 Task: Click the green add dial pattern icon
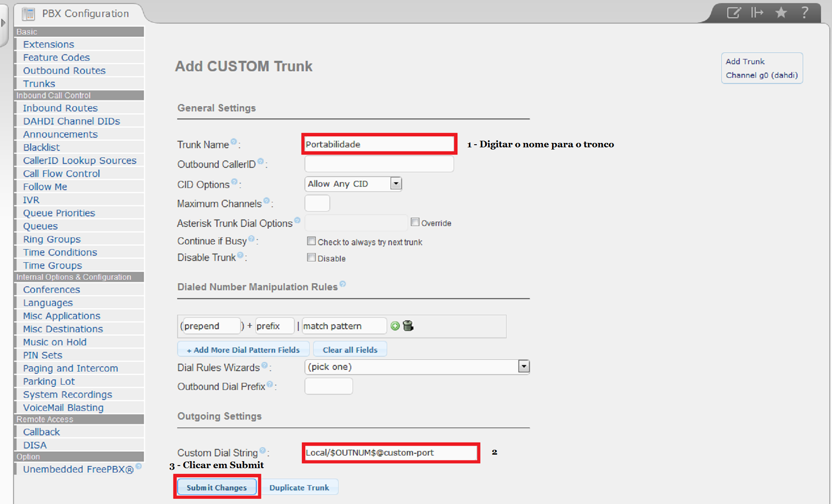[x=395, y=326]
